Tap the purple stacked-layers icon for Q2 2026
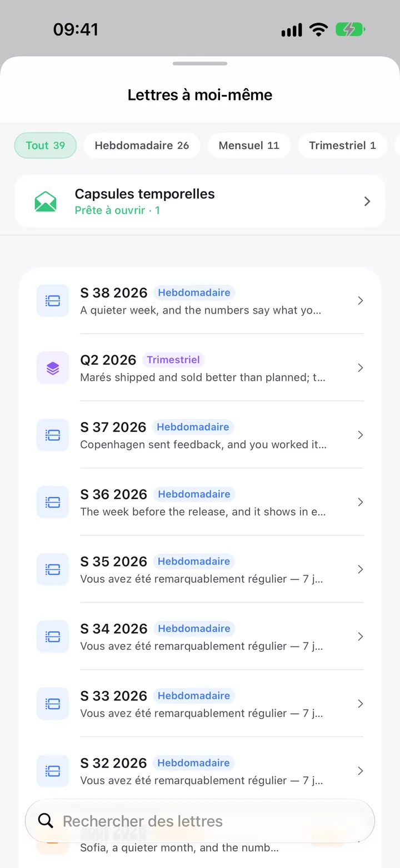Image resolution: width=400 pixels, height=868 pixels. click(53, 368)
